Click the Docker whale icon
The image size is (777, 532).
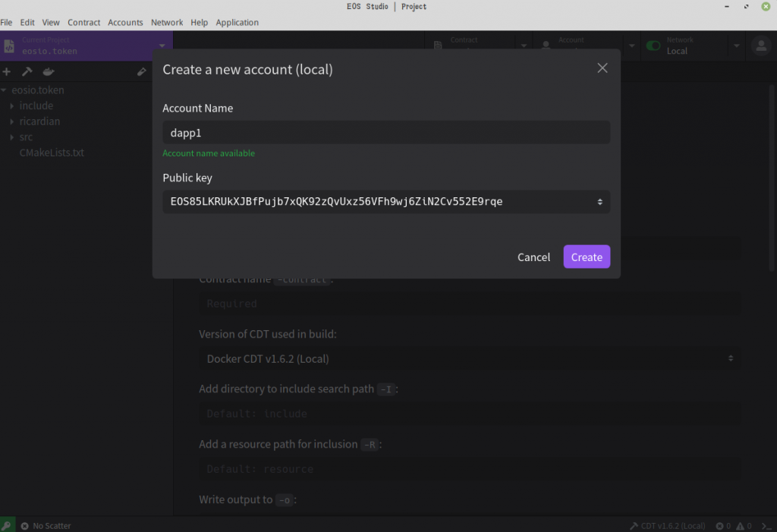[x=48, y=72]
